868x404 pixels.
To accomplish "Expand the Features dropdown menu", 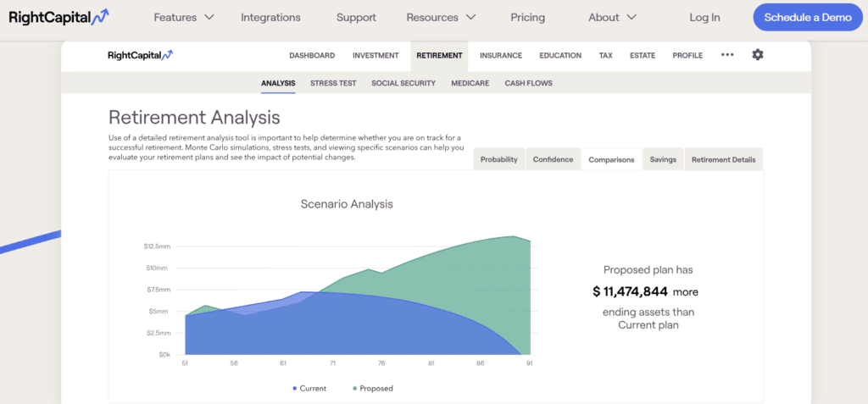I will [184, 17].
